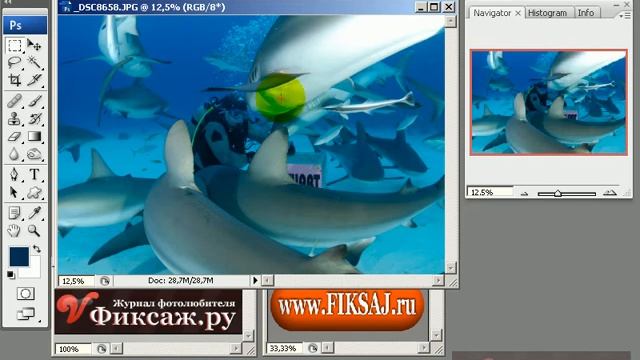Select the Path Selection tool
Screen dimensions: 640x360
pos(15,192)
